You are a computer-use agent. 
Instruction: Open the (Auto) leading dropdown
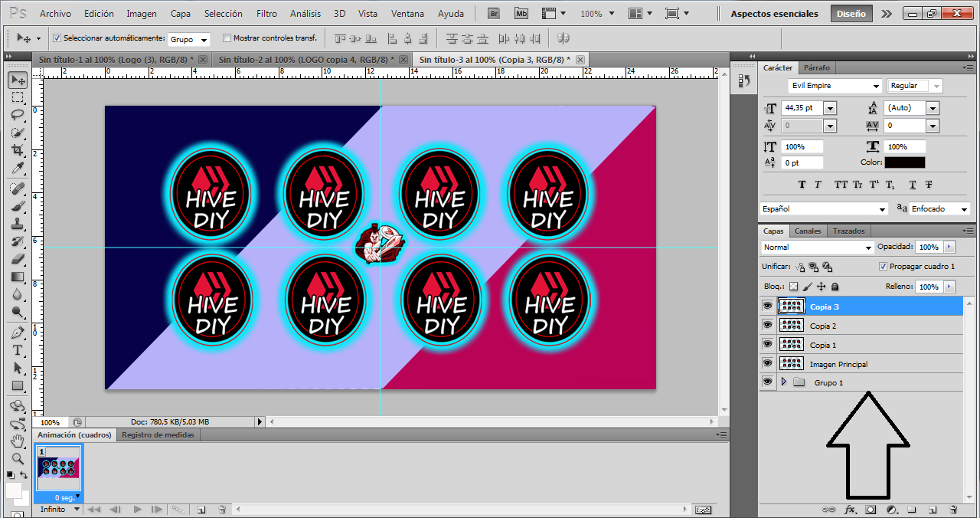[x=933, y=108]
